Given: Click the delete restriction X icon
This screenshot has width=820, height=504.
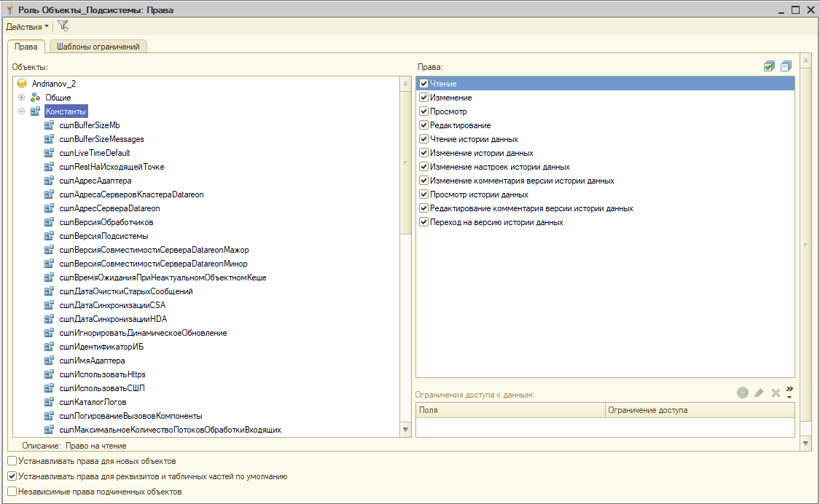Looking at the screenshot, I should tap(776, 393).
